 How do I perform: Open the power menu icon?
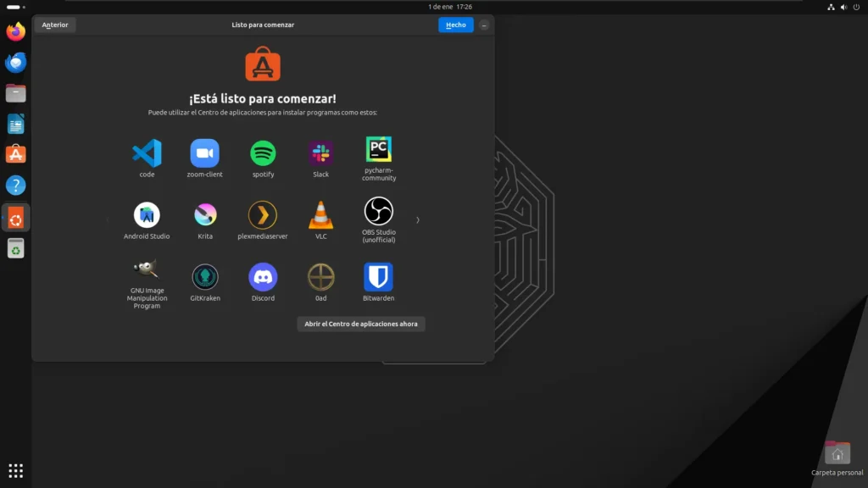(856, 7)
